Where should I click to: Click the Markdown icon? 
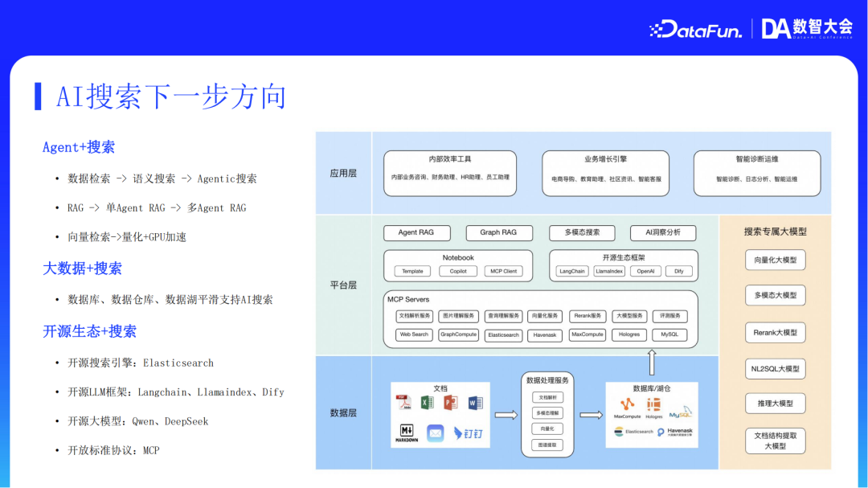pyautogui.click(x=409, y=433)
